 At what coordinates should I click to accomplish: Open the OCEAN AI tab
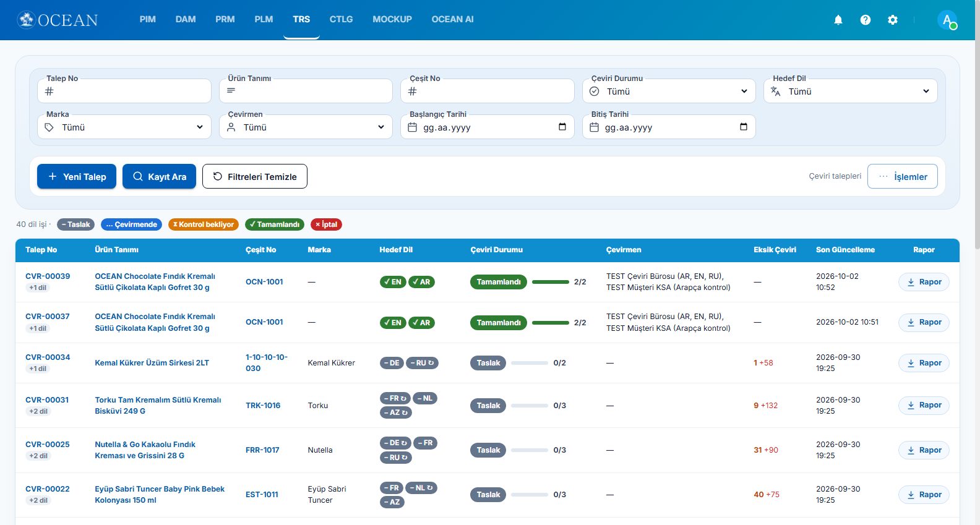coord(452,19)
